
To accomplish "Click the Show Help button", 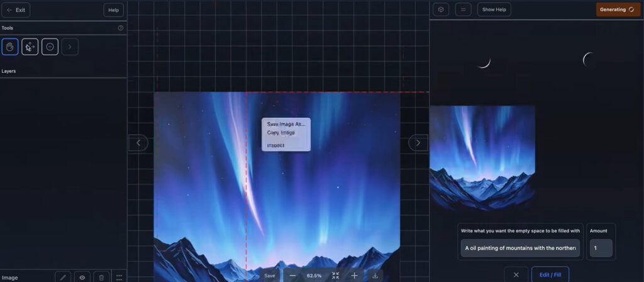I will 494,9.
